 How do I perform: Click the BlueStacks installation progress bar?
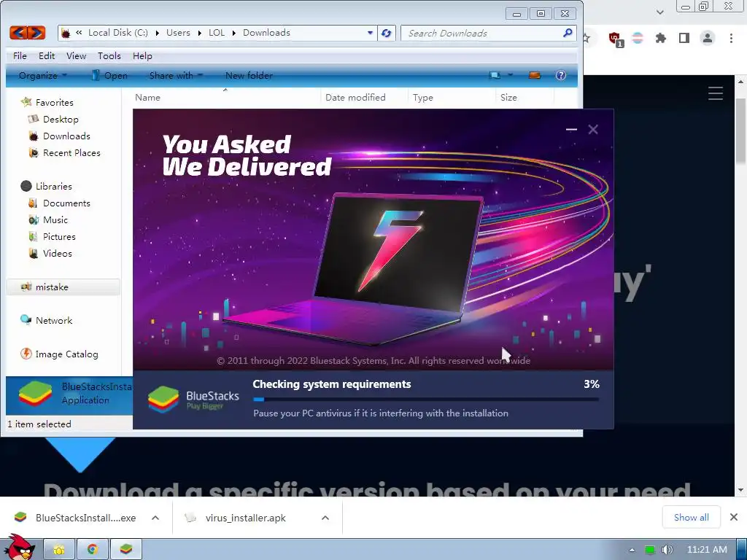pyautogui.click(x=426, y=399)
